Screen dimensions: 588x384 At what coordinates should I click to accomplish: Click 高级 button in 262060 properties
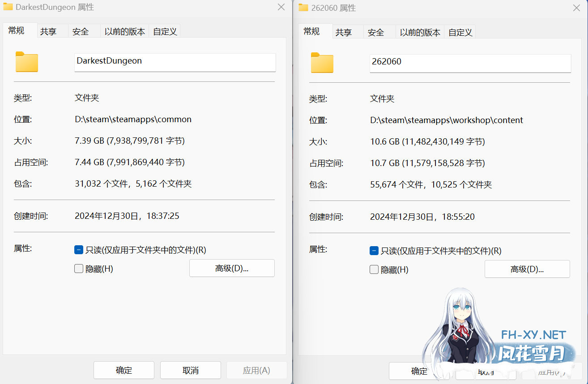[527, 269]
